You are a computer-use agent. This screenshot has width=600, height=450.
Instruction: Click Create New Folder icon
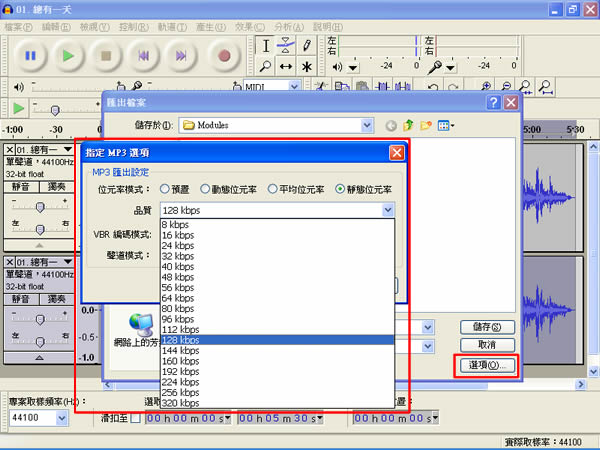(x=426, y=125)
